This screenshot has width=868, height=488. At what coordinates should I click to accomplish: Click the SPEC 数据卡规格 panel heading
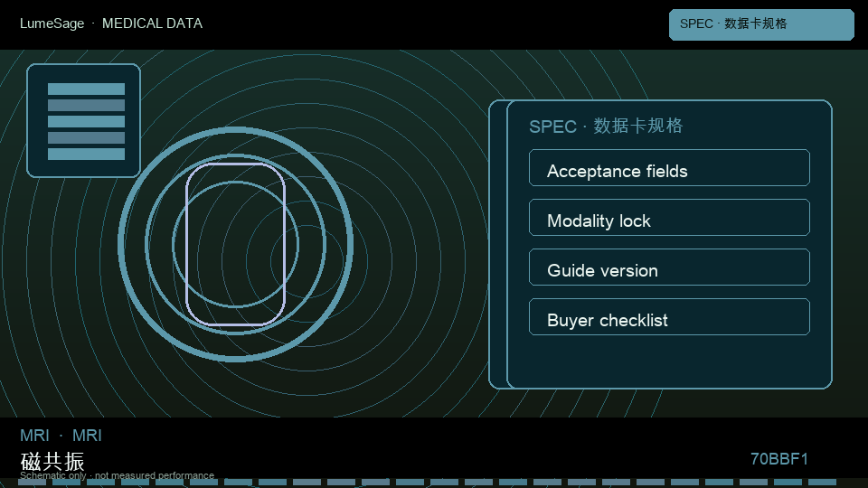tap(606, 127)
